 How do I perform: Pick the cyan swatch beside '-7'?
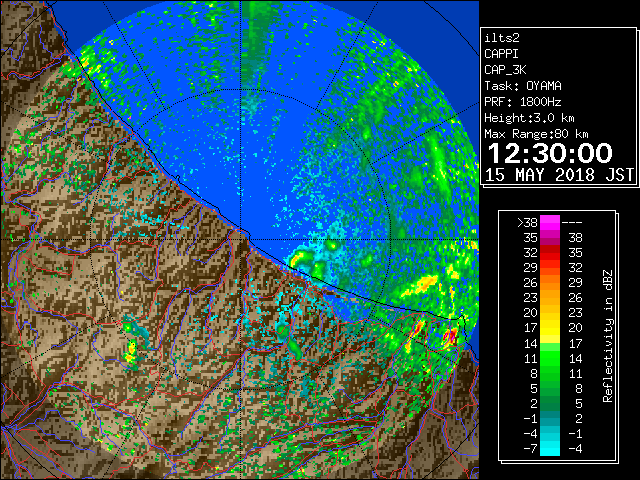coord(550,449)
